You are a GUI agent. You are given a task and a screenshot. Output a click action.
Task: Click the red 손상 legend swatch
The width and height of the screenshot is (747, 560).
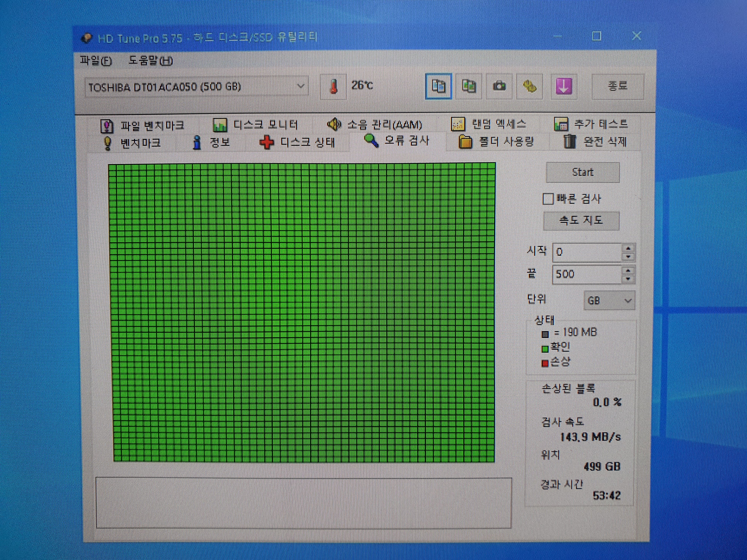tap(545, 364)
